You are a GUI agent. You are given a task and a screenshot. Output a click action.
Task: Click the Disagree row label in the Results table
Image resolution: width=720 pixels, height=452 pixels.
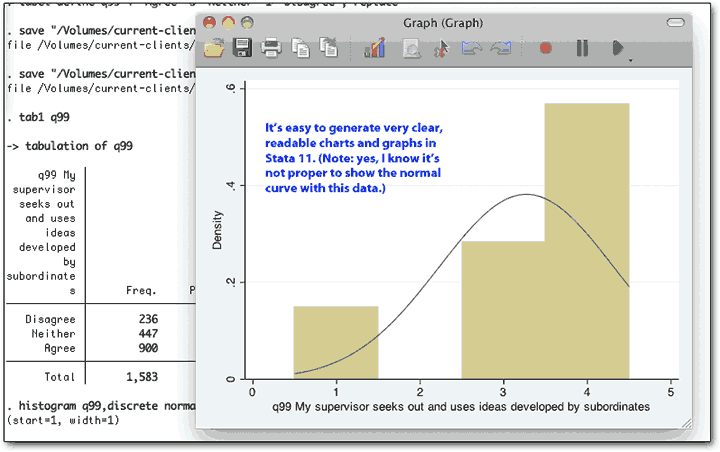pyautogui.click(x=50, y=319)
